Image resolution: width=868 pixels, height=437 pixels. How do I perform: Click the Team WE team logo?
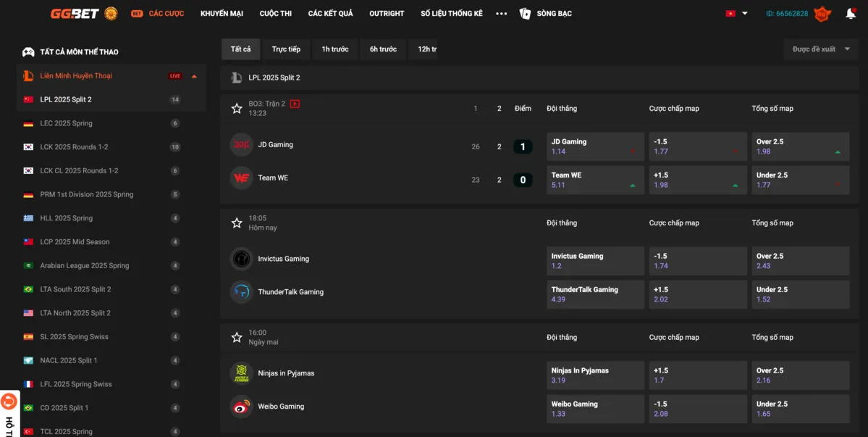pos(241,178)
